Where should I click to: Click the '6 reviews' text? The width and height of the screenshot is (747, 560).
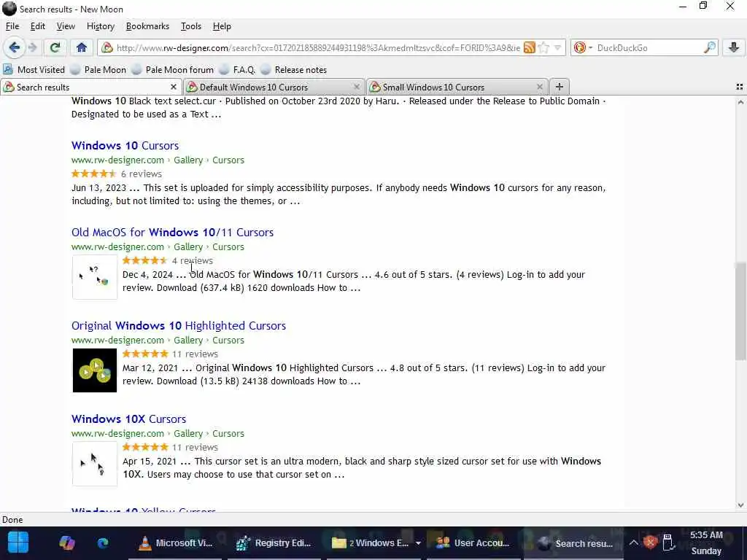click(x=141, y=174)
